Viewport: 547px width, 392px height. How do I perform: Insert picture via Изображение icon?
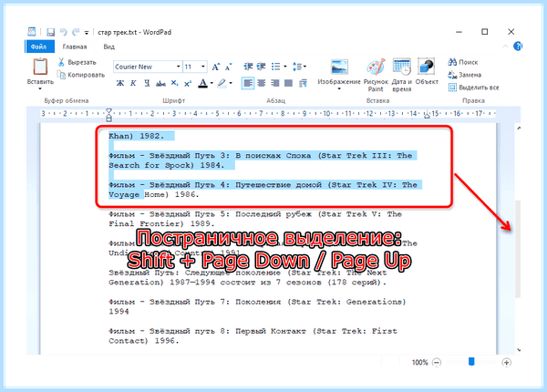339,67
